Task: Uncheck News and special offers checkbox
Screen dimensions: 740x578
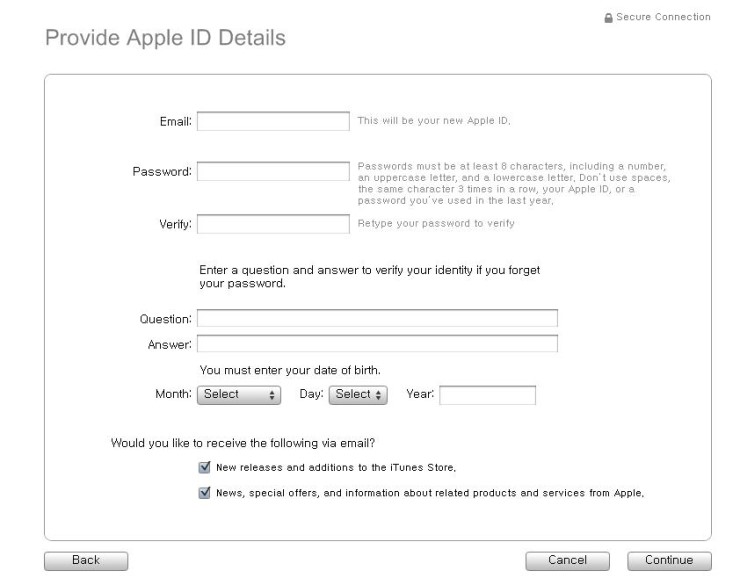Action: [x=204, y=493]
